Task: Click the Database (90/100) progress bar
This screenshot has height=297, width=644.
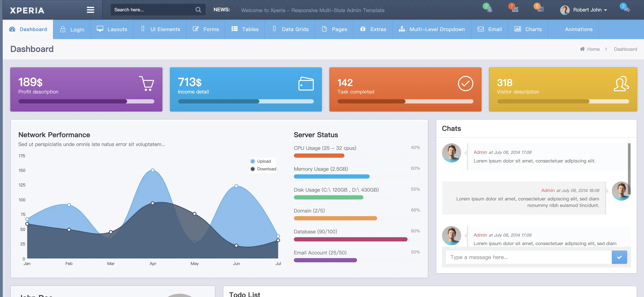Action: [357, 239]
